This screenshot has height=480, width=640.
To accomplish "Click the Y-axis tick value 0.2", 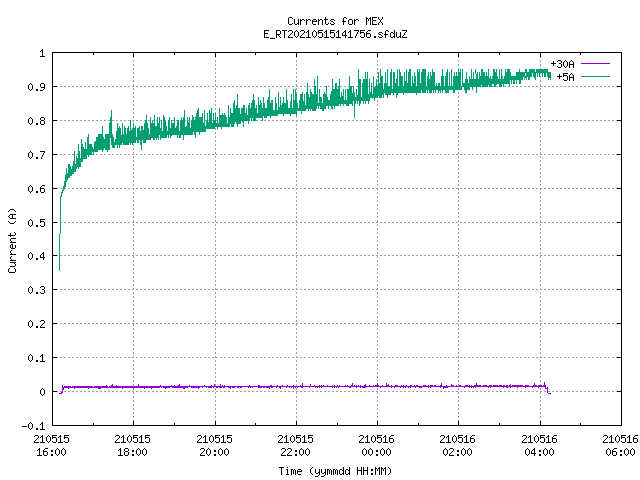I will coord(36,324).
